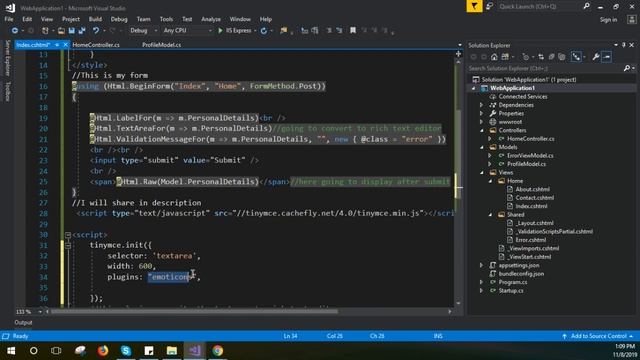Open the IIS Express launch options arrow
The image size is (640, 360).
click(255, 31)
